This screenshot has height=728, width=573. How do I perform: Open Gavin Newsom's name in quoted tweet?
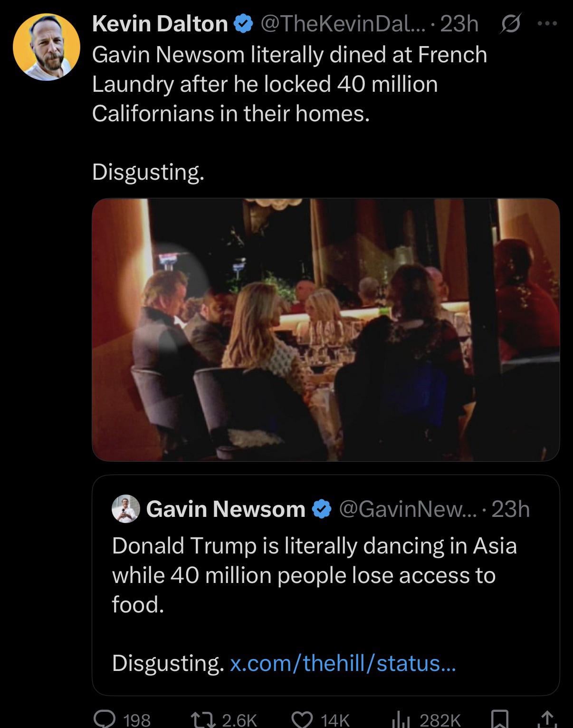(x=226, y=509)
